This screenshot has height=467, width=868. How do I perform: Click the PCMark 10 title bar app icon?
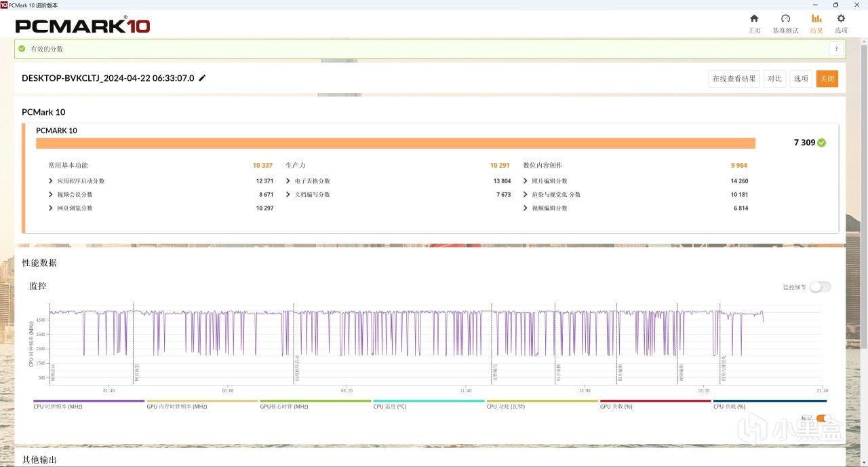click(x=4, y=5)
